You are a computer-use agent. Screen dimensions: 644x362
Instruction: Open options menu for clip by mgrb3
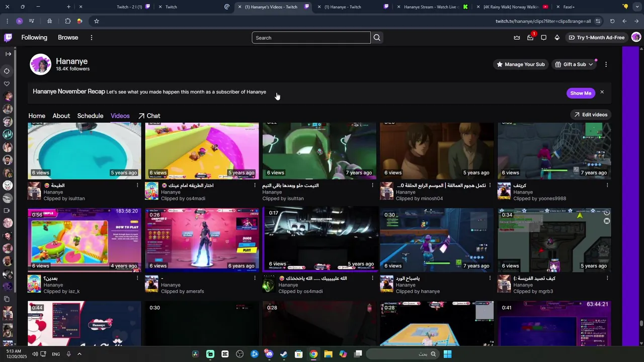click(607, 278)
